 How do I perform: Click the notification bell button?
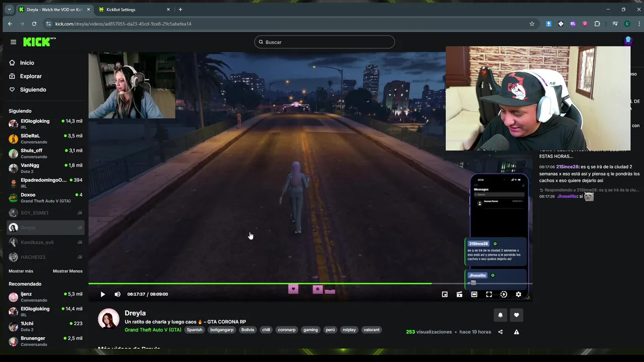point(501,315)
